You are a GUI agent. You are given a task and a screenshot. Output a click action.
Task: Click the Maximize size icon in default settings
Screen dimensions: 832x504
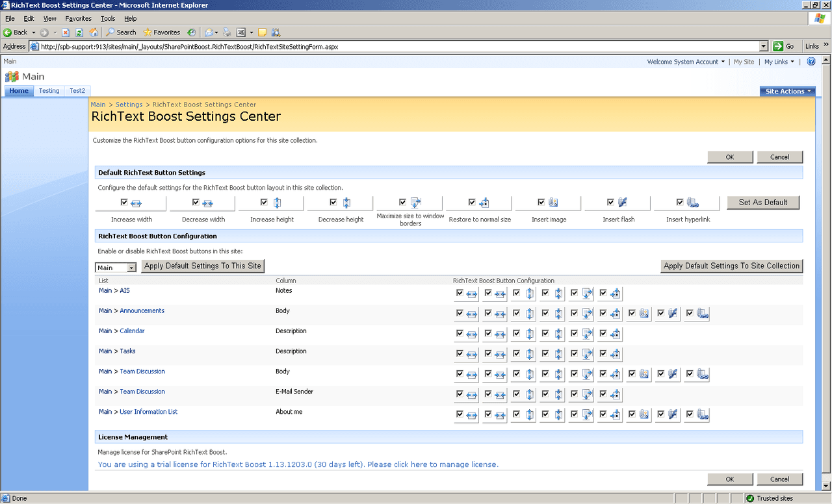point(416,203)
